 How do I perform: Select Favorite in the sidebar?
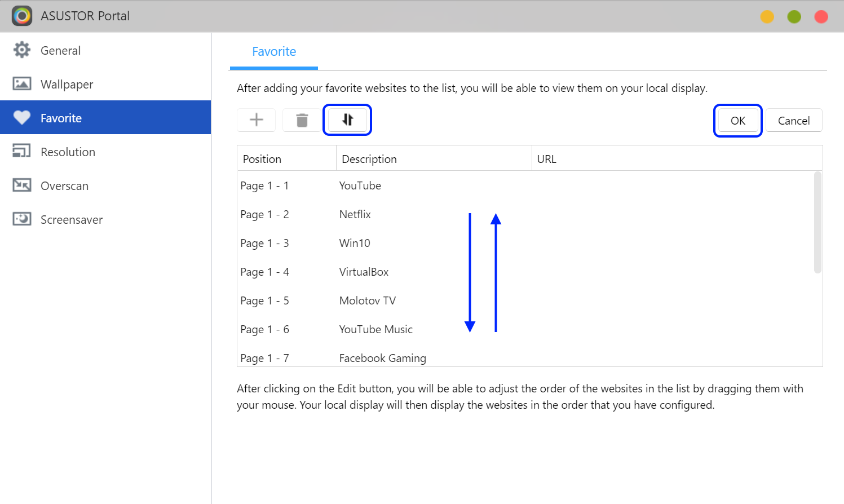coord(105,117)
